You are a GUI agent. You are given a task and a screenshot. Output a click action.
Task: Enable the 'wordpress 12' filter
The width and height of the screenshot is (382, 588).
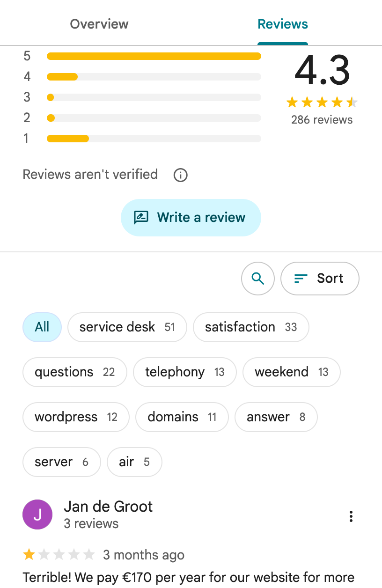click(75, 417)
